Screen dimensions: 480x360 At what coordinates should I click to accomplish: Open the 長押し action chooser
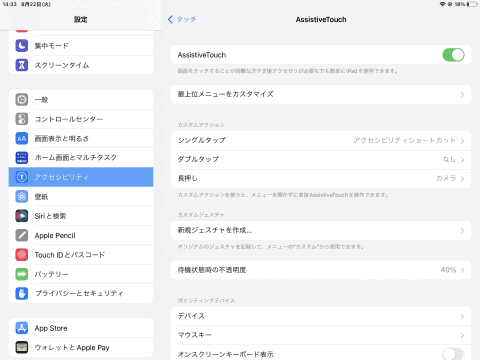pos(321,178)
